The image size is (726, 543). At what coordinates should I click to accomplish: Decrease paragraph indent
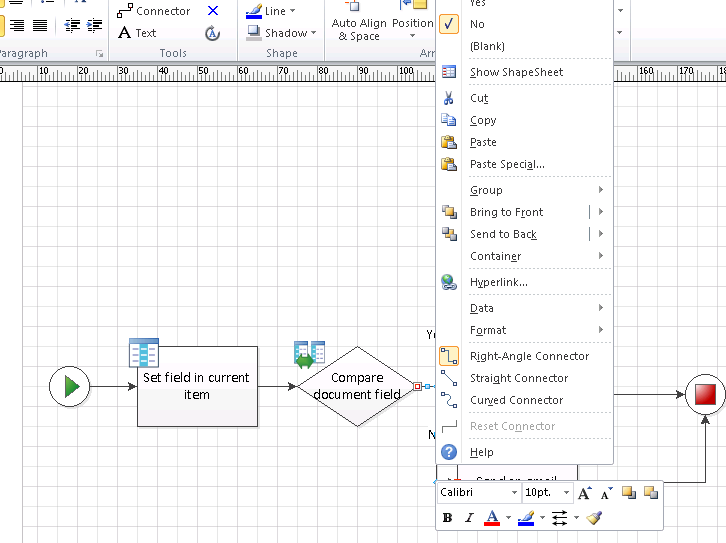pyautogui.click(x=72, y=25)
